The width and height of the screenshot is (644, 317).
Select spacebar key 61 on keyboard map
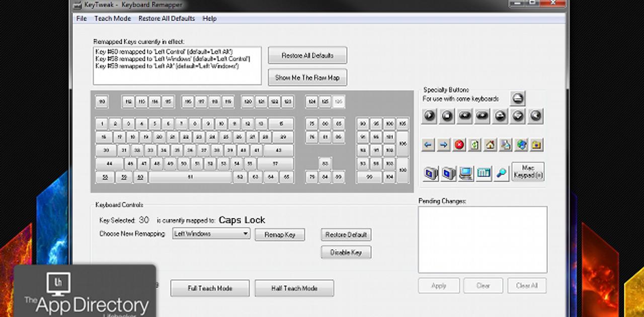click(190, 177)
